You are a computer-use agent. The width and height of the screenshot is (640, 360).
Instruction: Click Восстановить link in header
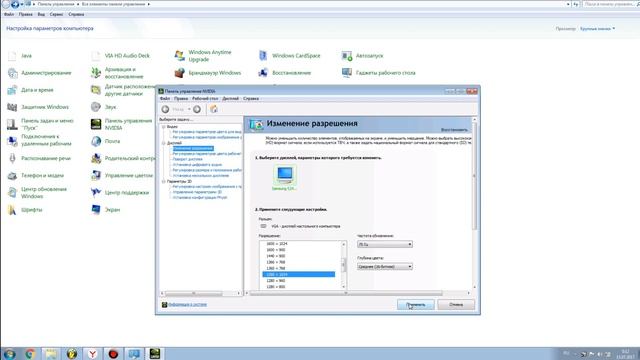click(x=454, y=130)
